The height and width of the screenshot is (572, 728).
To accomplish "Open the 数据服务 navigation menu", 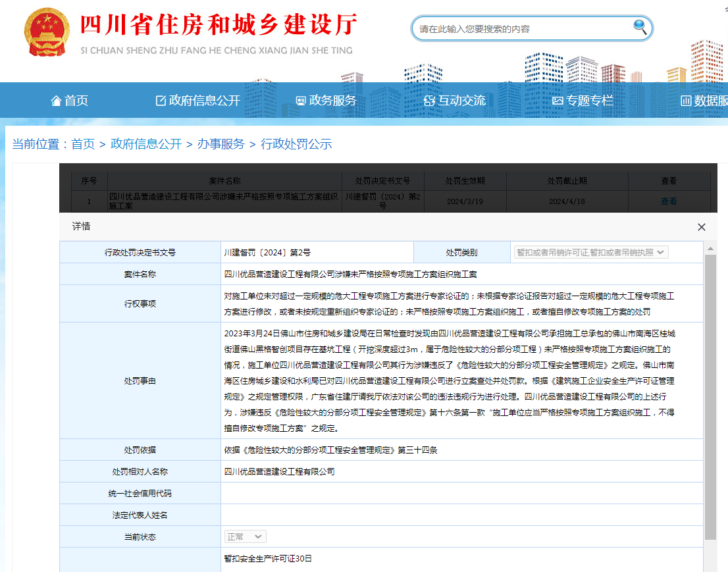I will click(x=704, y=101).
